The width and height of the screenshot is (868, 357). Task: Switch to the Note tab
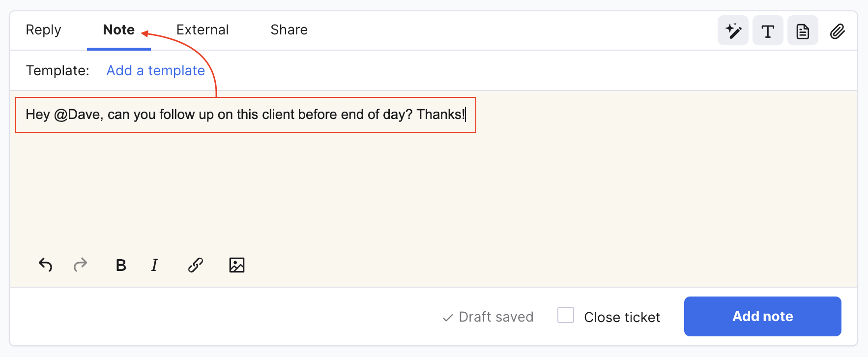118,30
